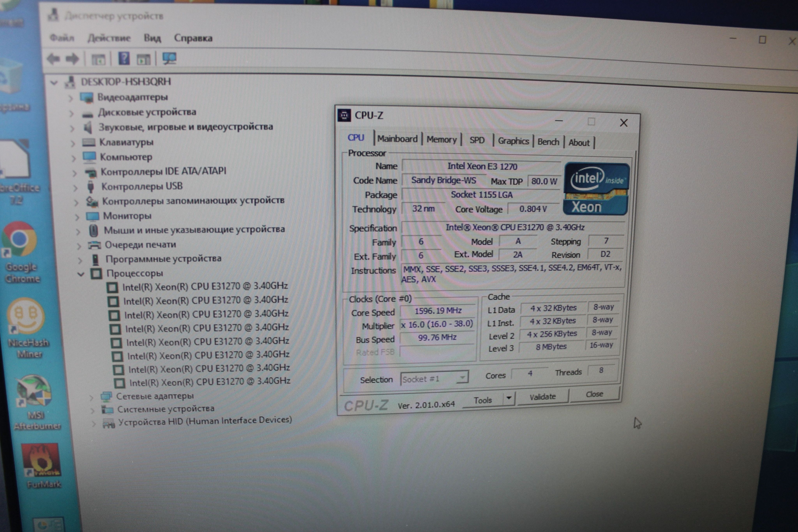Click the Name field Intel Xeon E3 1270

pyautogui.click(x=481, y=166)
